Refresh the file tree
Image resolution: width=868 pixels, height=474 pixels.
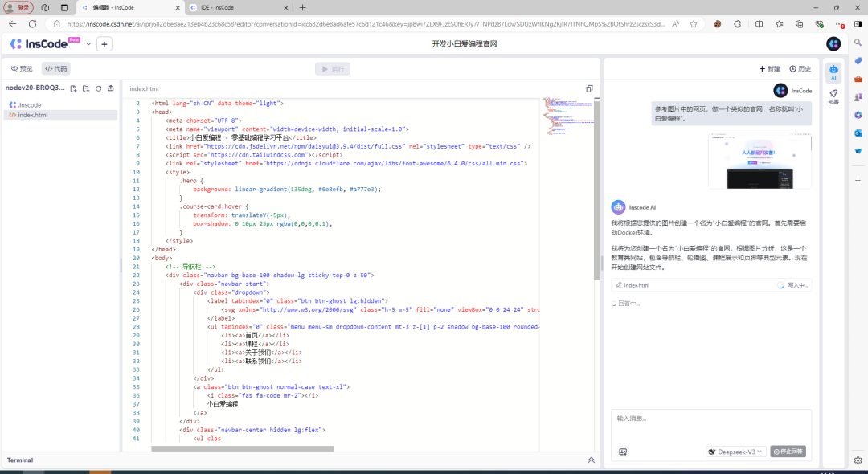(x=99, y=88)
